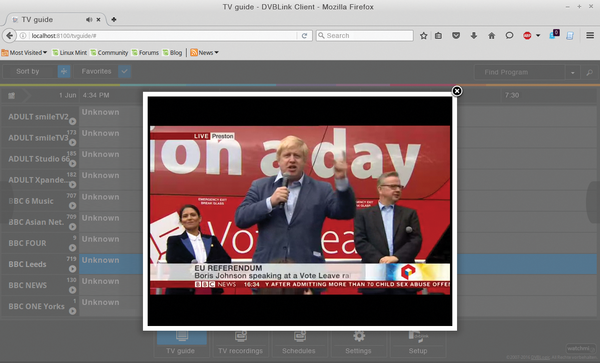600x363 pixels.
Task: Close the video player popup
Action: tap(457, 91)
